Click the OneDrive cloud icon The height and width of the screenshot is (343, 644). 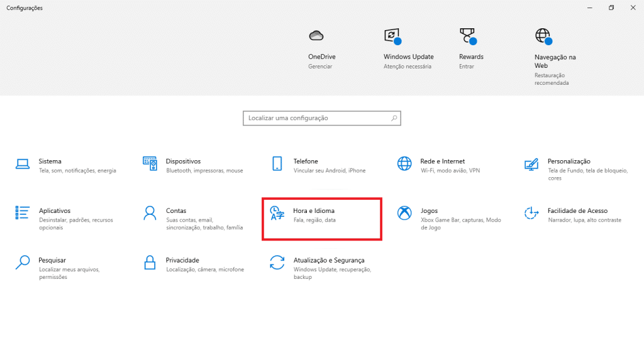[316, 35]
